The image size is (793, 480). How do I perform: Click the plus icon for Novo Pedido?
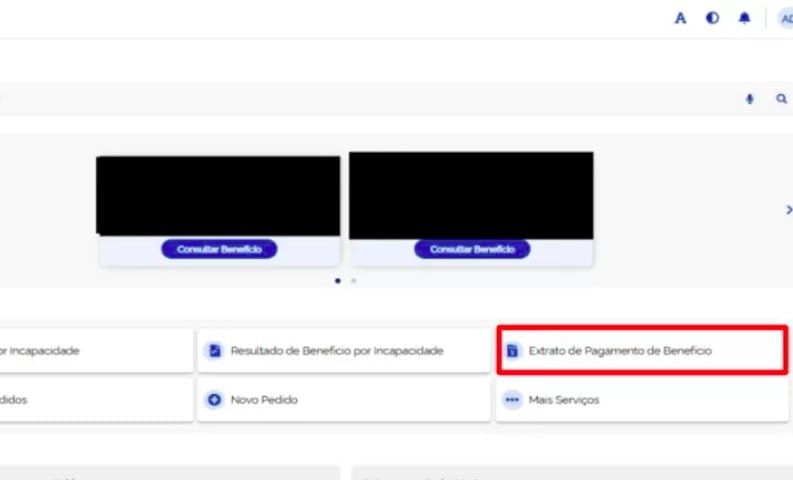(x=213, y=400)
